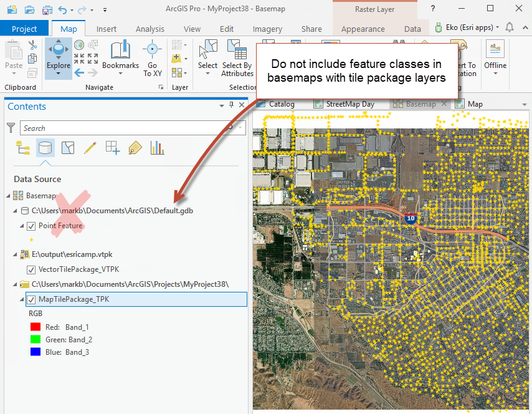Collapse the Default.gdb data source node
This screenshot has height=414, width=532.
tap(15, 211)
